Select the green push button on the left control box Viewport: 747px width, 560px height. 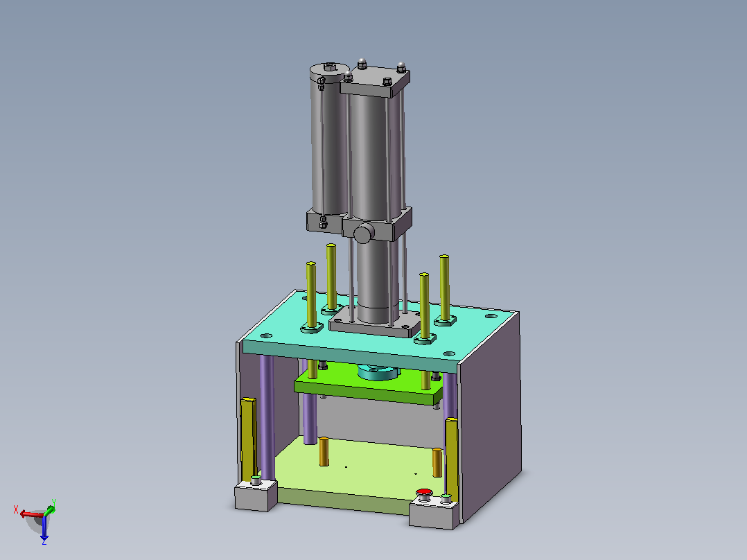click(x=256, y=478)
